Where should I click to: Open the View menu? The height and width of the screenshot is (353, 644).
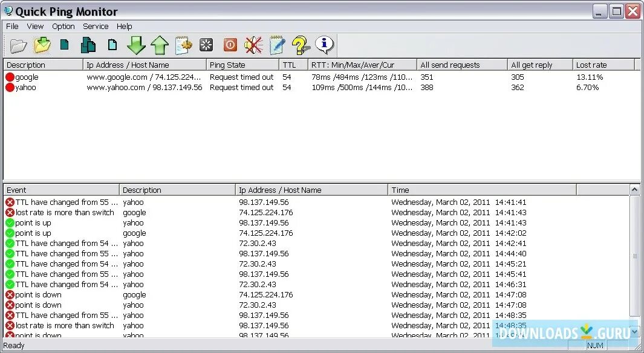coord(35,26)
